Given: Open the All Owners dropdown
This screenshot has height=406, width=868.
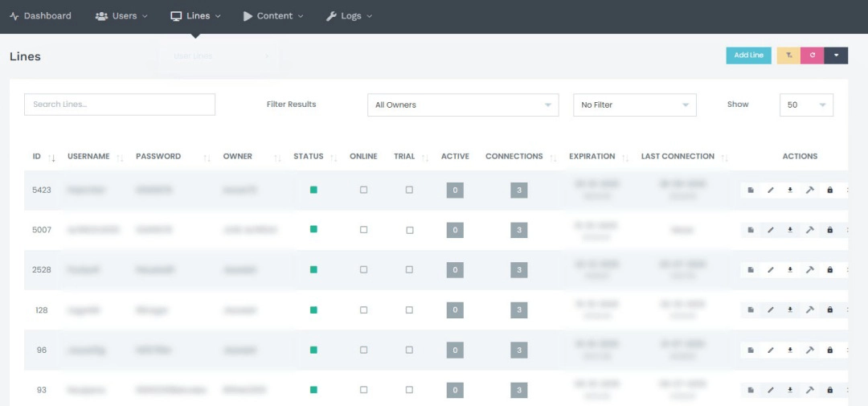Looking at the screenshot, I should click(x=462, y=105).
